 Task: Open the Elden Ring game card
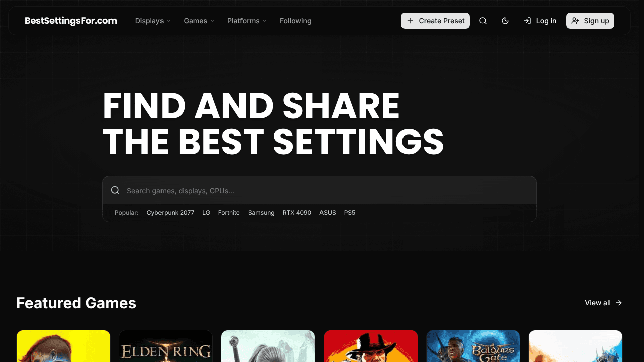click(166, 346)
